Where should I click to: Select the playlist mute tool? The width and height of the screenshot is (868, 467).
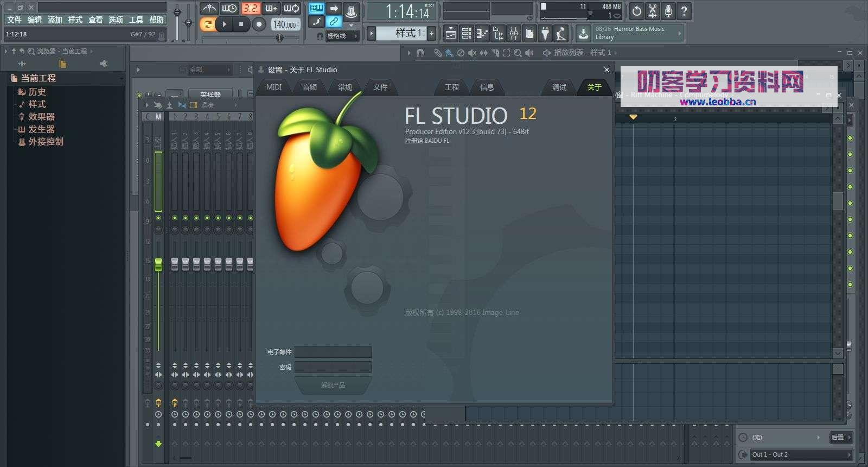pyautogui.click(x=472, y=53)
